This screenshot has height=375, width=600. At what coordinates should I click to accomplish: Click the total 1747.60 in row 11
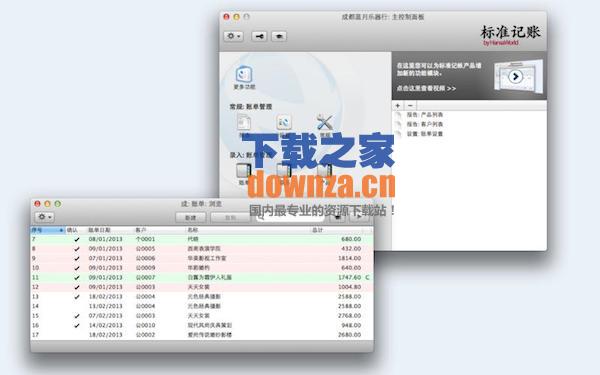point(349,277)
